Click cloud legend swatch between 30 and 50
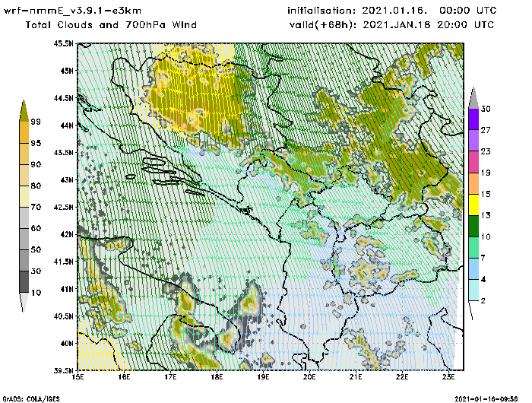This screenshot has width=532, height=403. click(24, 260)
